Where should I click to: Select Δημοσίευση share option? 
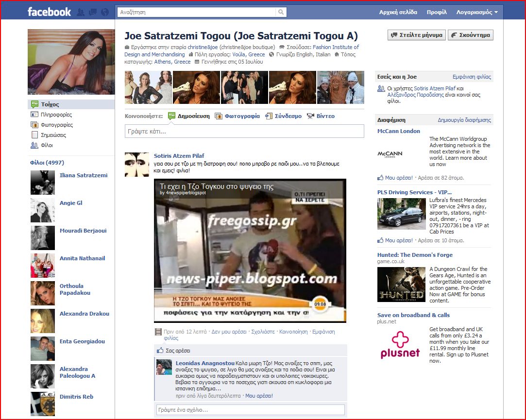point(194,116)
